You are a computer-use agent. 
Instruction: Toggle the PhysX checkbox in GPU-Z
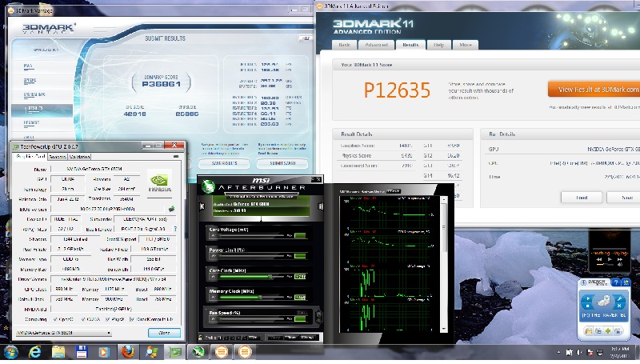click(x=107, y=319)
